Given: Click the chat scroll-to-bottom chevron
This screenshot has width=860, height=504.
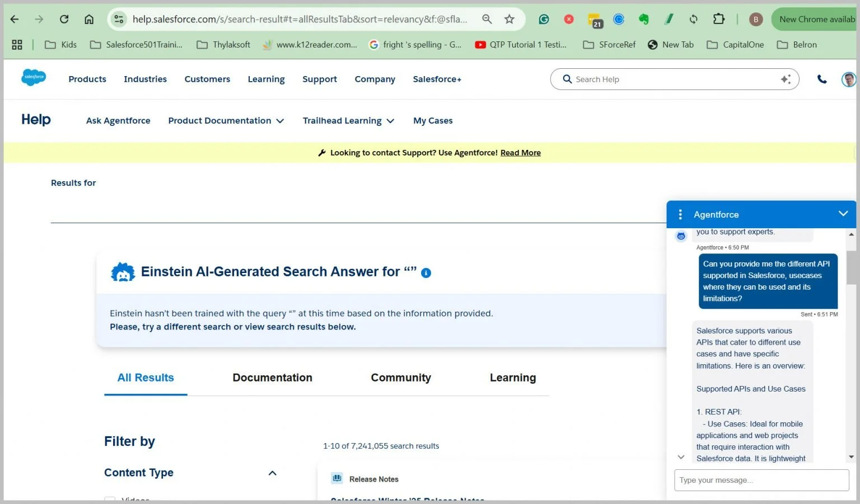Looking at the screenshot, I should (681, 457).
